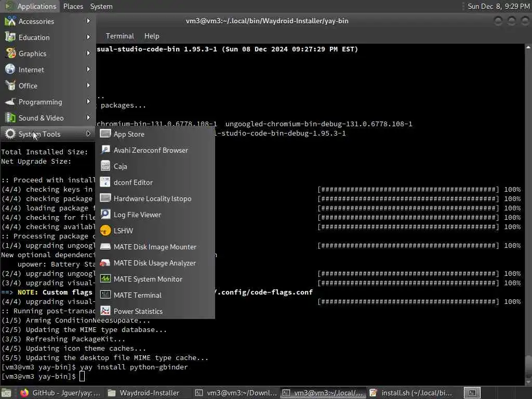The height and width of the screenshot is (399, 532).
Task: Click 'Net Upgrade Size:' text
Action: coord(36,161)
